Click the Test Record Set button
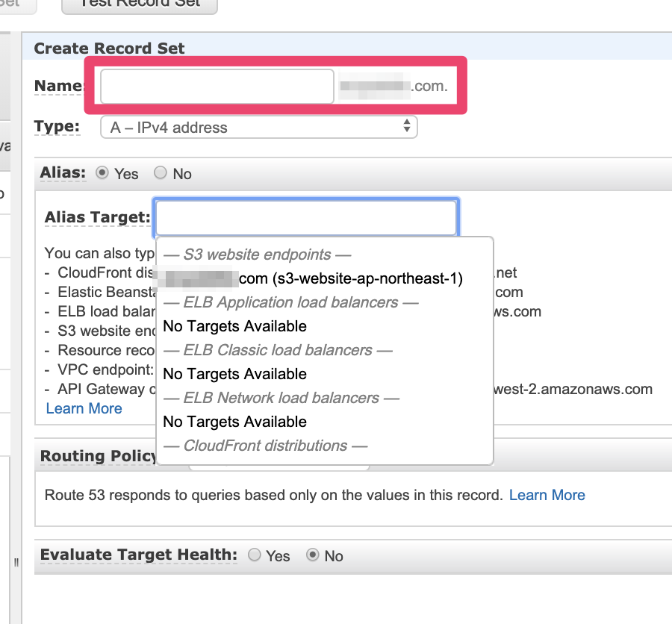Screen dimensions: 672x624 tap(140, 4)
